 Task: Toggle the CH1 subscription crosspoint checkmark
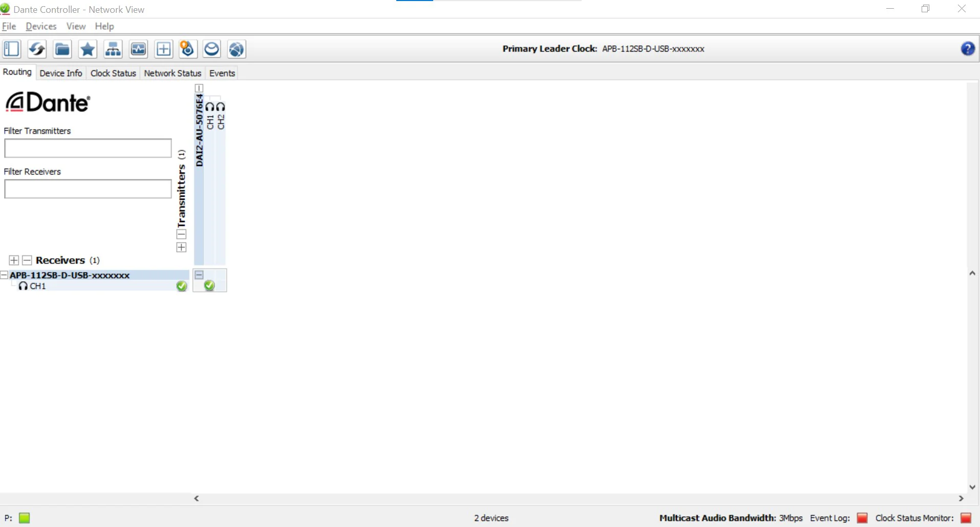(209, 286)
